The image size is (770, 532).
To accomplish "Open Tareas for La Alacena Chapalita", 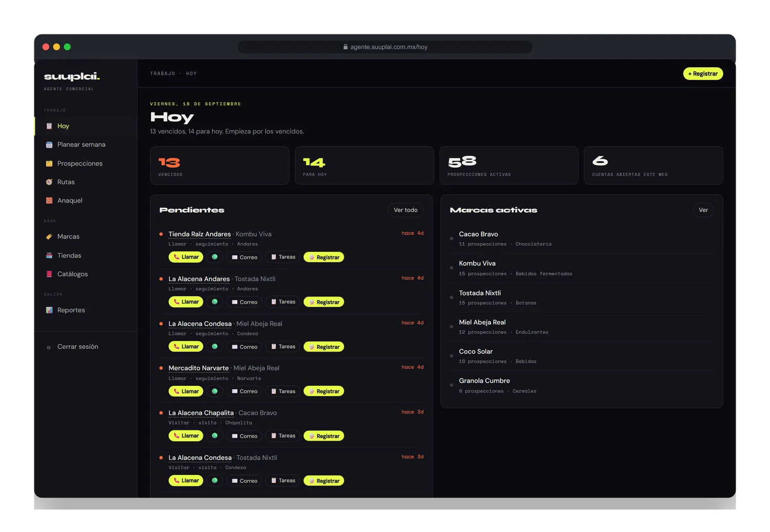I will [x=283, y=436].
